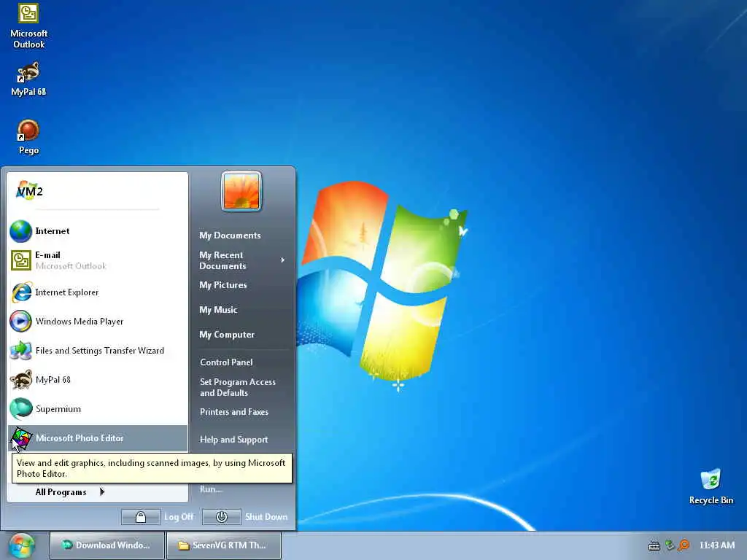Click the E-mail Outlook icon in Start menu
This screenshot has width=747, height=560.
[x=21, y=260]
